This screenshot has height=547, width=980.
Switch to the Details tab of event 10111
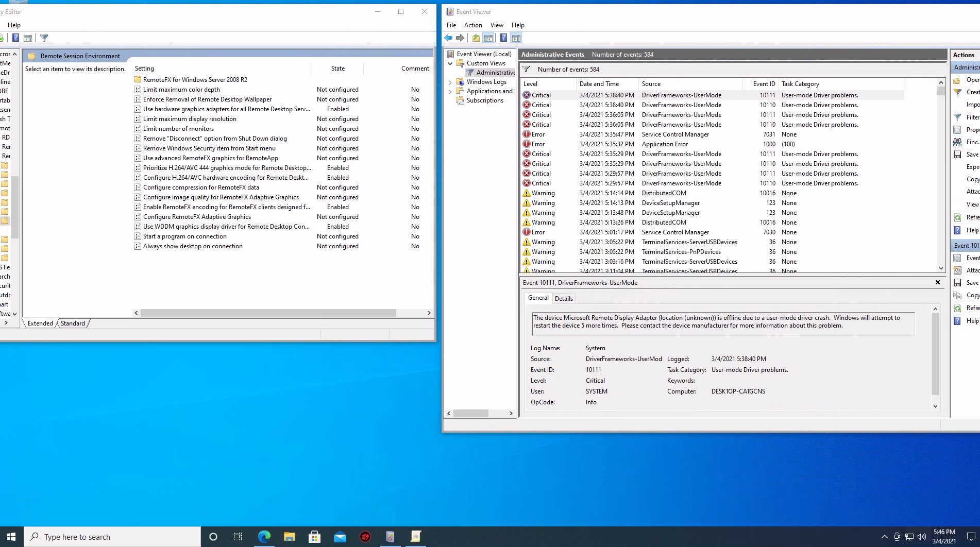[564, 299]
